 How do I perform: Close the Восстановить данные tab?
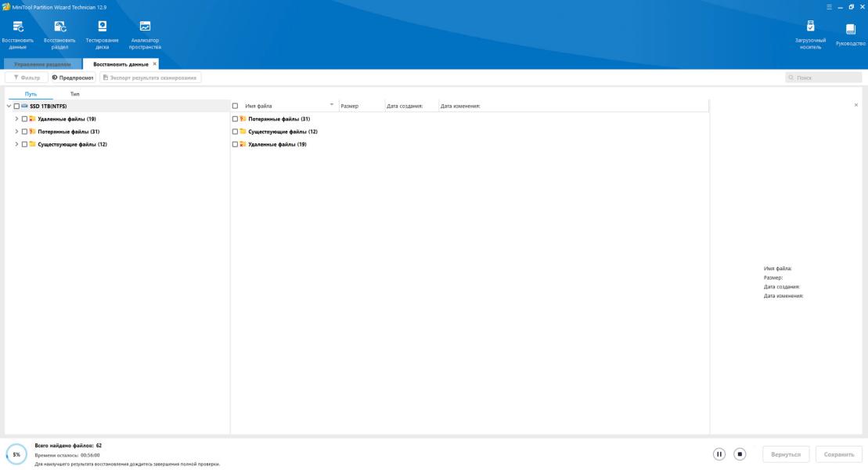click(154, 63)
